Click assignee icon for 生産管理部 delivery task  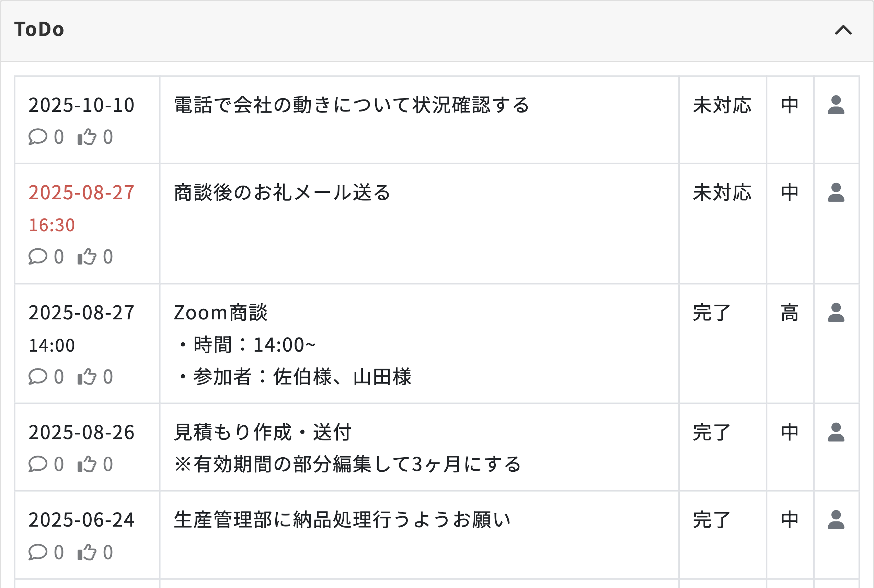tap(836, 520)
